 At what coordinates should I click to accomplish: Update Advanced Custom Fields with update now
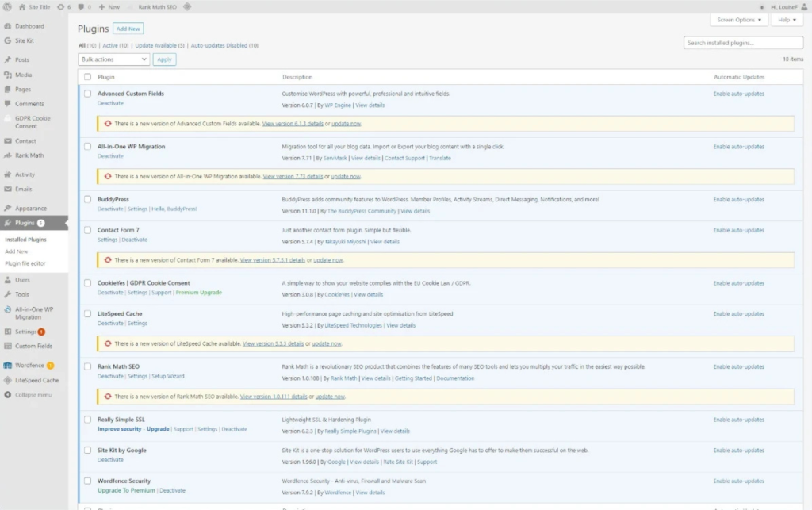347,124
